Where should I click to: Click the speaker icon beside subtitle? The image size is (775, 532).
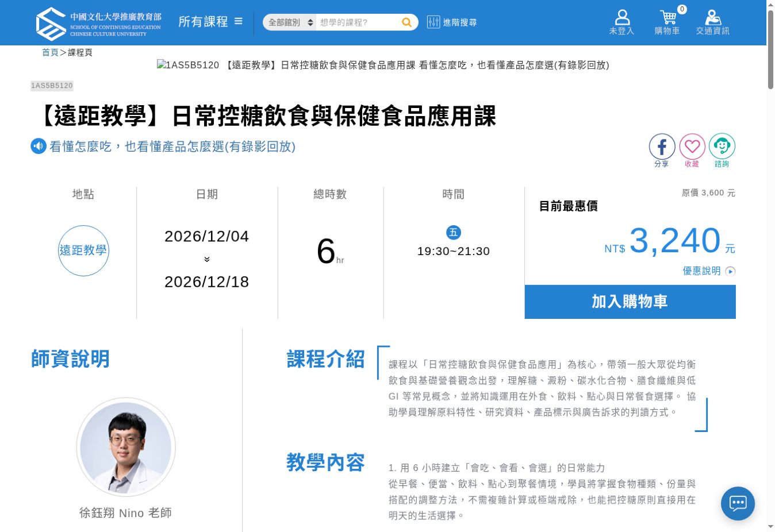(x=39, y=146)
